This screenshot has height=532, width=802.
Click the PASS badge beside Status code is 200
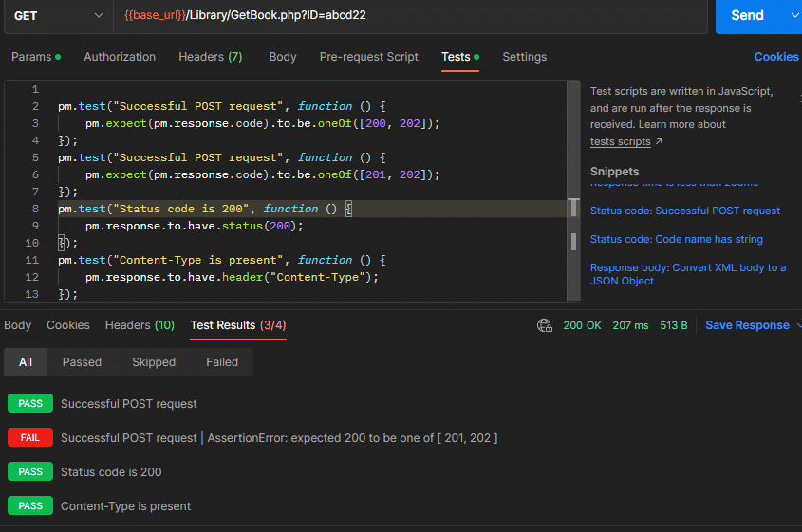click(30, 471)
